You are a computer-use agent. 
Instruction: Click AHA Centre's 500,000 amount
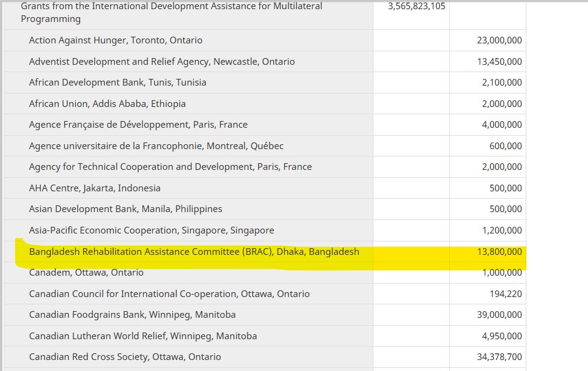click(x=505, y=188)
